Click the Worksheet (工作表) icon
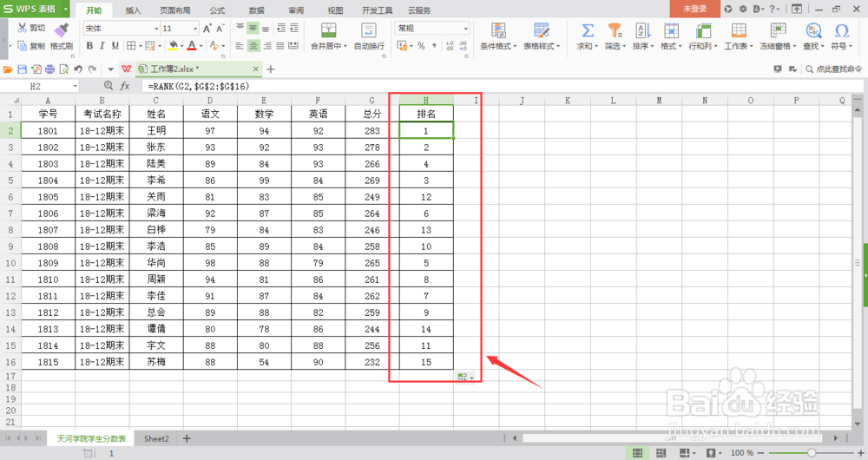Viewport: 868px width, 460px height. [739, 30]
